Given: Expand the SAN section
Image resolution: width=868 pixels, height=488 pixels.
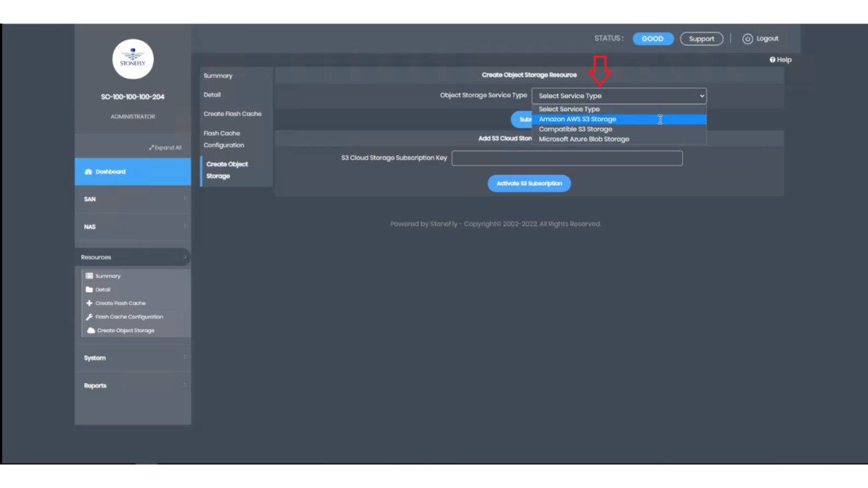Looking at the screenshot, I should 132,199.
